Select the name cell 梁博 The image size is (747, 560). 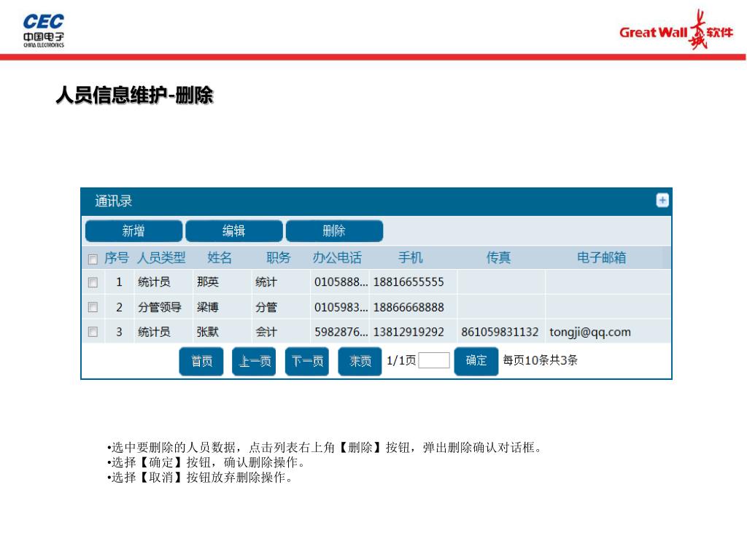(208, 307)
